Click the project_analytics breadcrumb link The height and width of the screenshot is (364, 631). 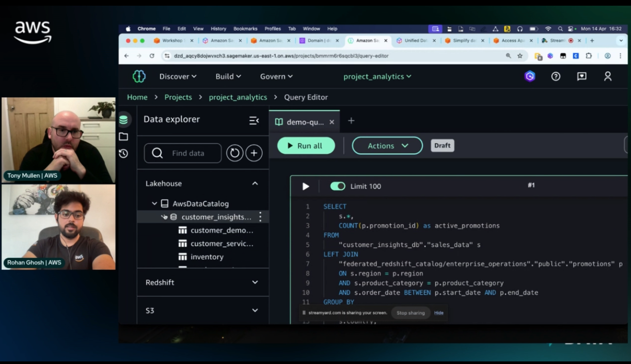[x=238, y=97]
